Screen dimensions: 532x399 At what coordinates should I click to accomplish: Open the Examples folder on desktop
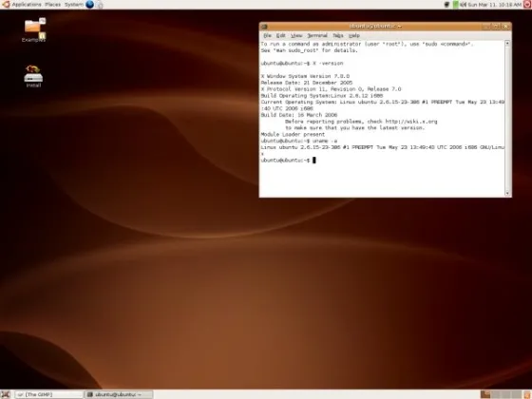tap(33, 29)
